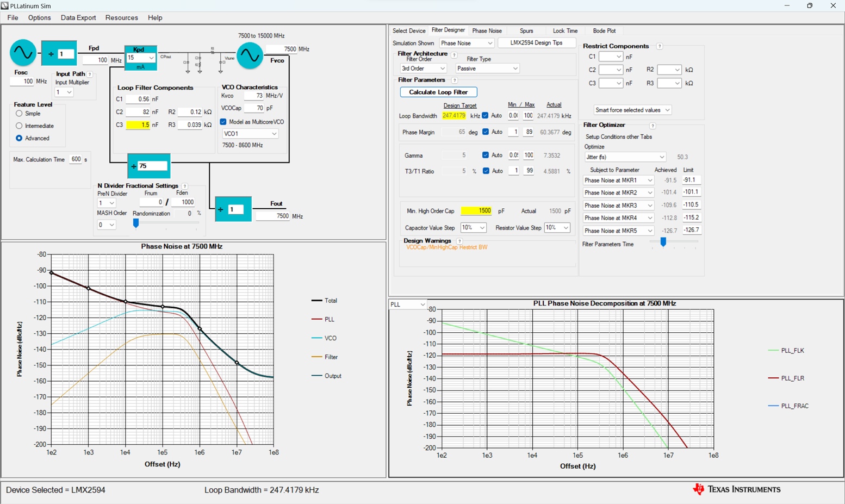Image resolution: width=845 pixels, height=504 pixels.
Task: Click the PLLatinum Sim title bar icon
Action: pos(5,5)
